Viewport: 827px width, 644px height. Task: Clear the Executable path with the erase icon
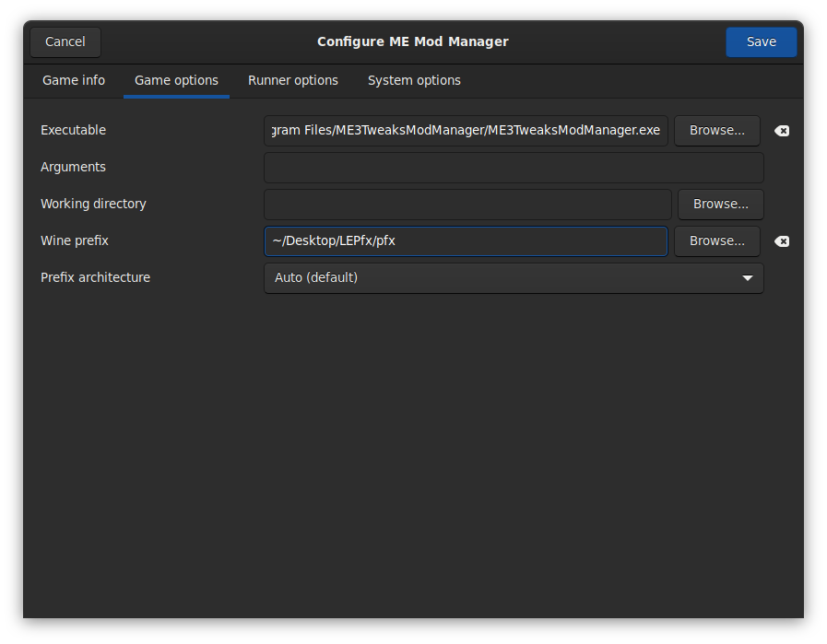[x=782, y=131]
